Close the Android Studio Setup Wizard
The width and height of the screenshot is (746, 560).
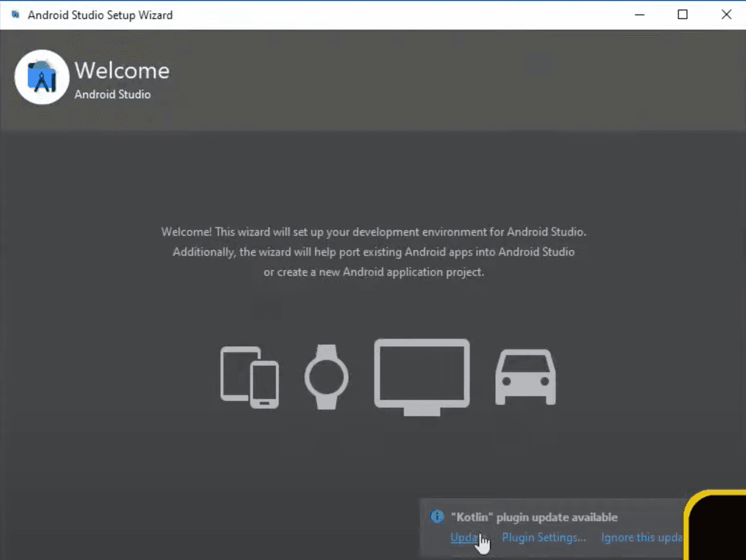(726, 14)
